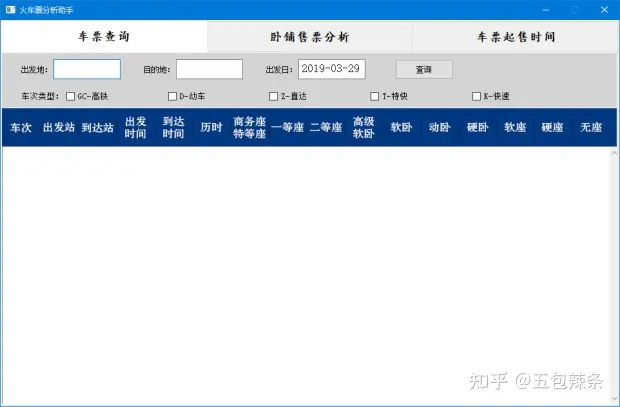The height and width of the screenshot is (407, 620).
Task: Click the 出发时间 column header
Action: point(135,127)
